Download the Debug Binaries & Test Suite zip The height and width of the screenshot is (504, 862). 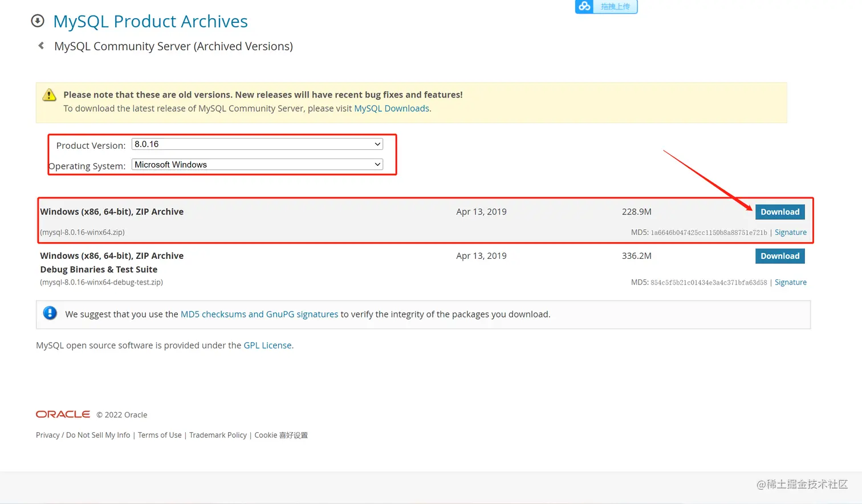click(780, 256)
